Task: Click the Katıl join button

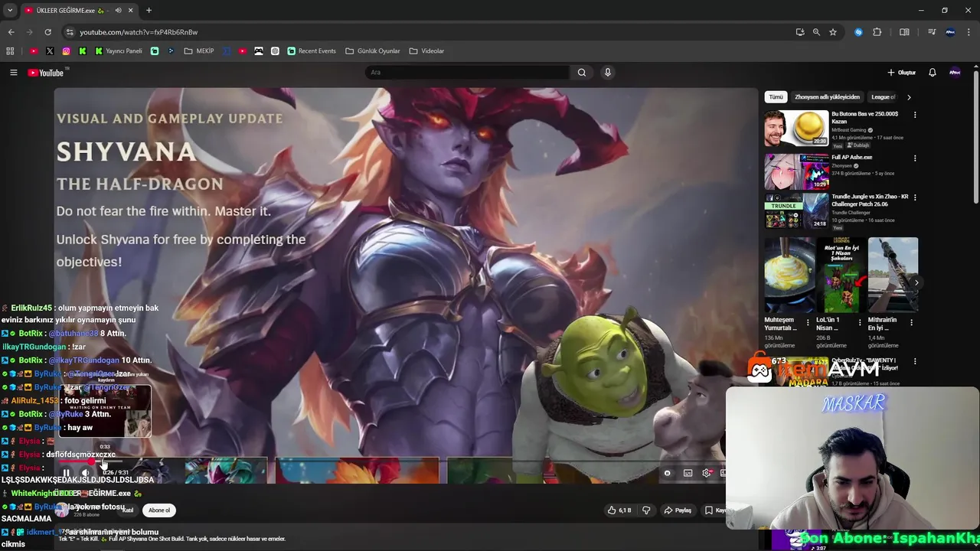Action: coord(128,510)
